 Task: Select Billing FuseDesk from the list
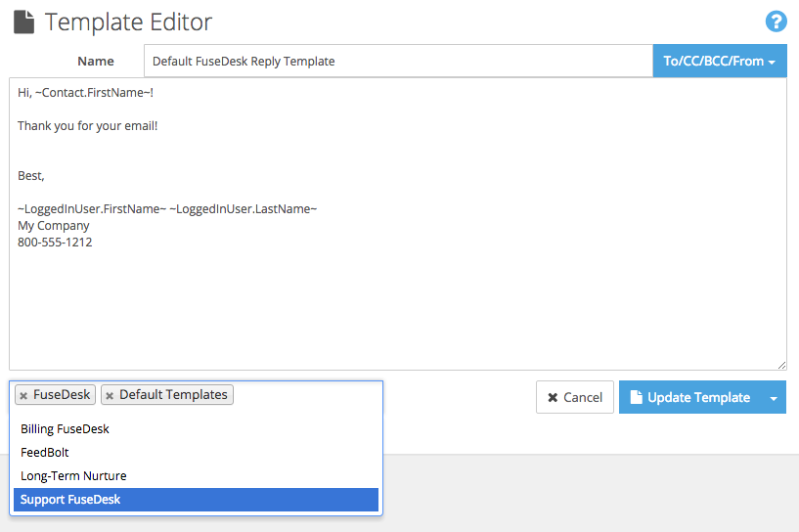65,429
